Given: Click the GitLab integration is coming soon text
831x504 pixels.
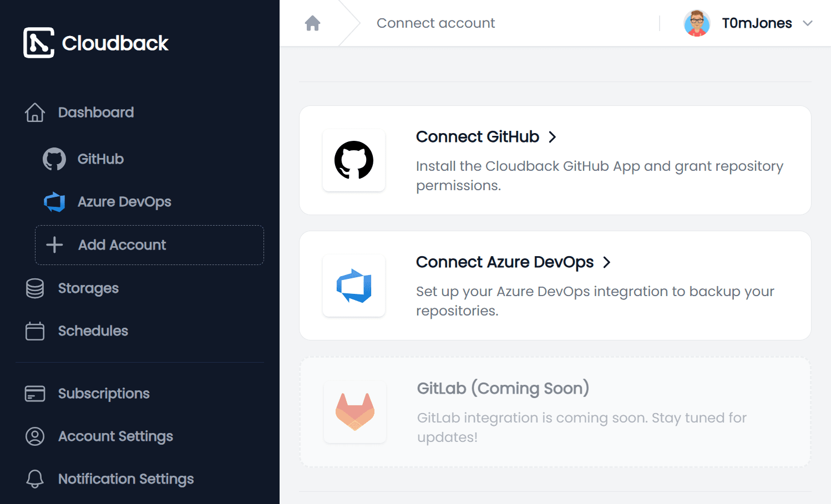Looking at the screenshot, I should coord(582,427).
